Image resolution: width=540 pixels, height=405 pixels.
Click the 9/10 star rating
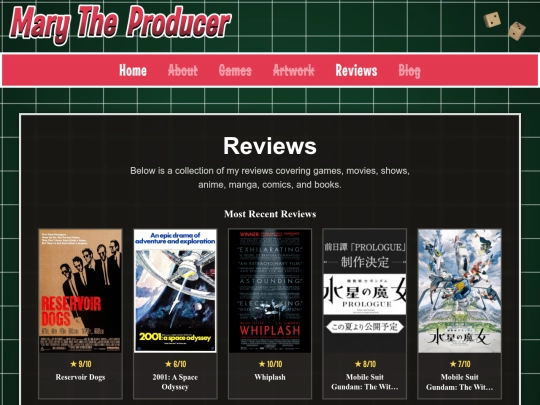coord(81,364)
